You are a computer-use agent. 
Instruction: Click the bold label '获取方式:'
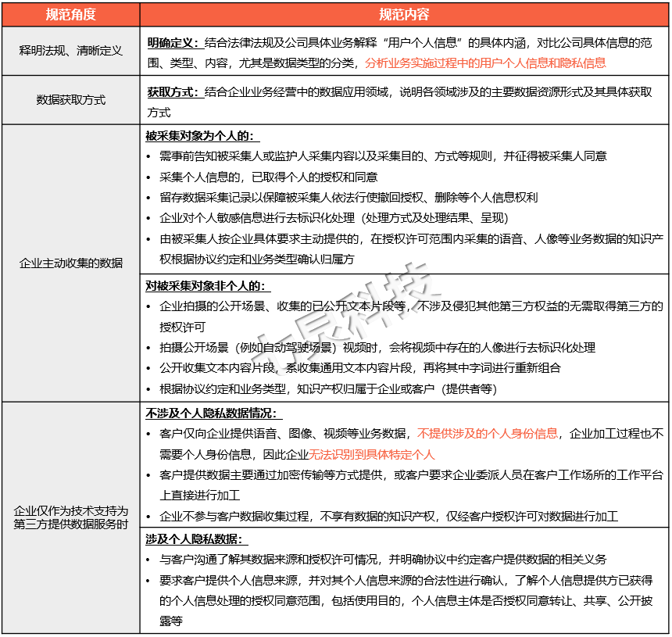[175, 92]
